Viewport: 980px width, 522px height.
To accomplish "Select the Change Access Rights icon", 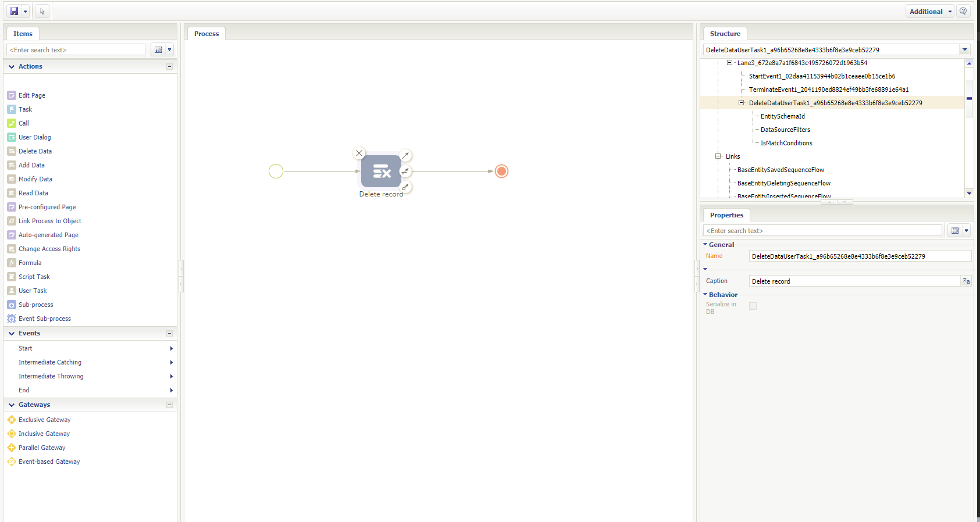I will click(12, 249).
